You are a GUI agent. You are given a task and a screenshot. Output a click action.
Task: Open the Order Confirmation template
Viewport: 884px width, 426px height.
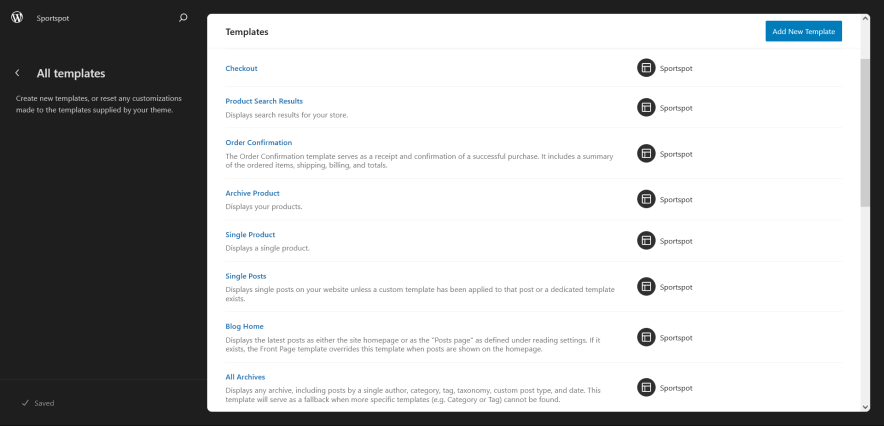(259, 142)
